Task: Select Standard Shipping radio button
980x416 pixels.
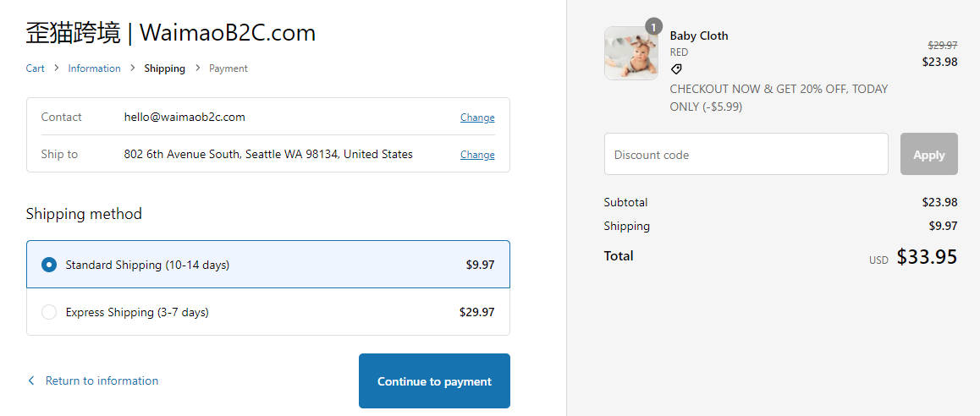Action: coord(49,265)
